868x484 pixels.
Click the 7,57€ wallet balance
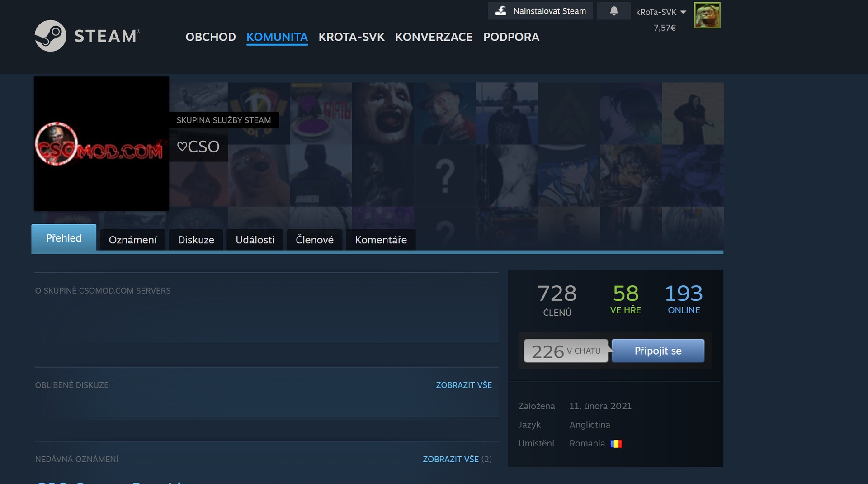(x=664, y=28)
